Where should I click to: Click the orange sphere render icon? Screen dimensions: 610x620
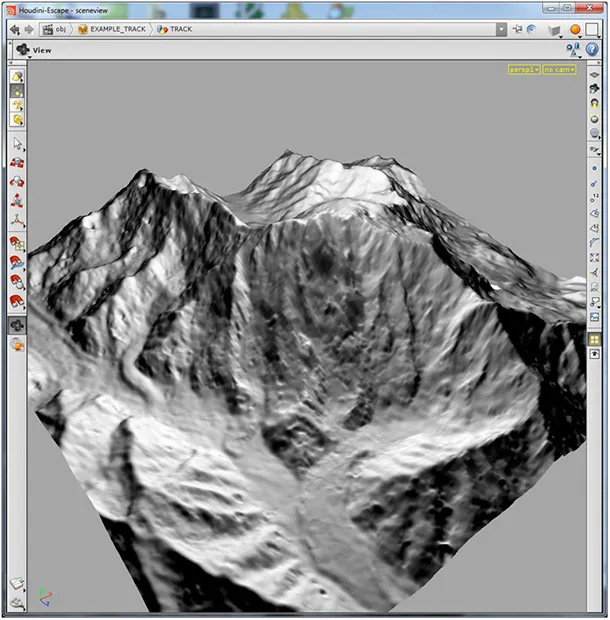[x=575, y=29]
